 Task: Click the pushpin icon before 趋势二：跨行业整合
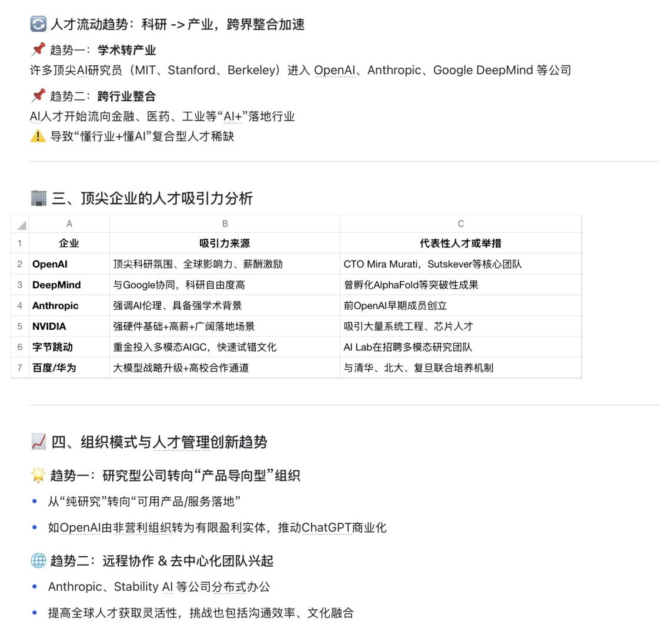click(x=38, y=95)
